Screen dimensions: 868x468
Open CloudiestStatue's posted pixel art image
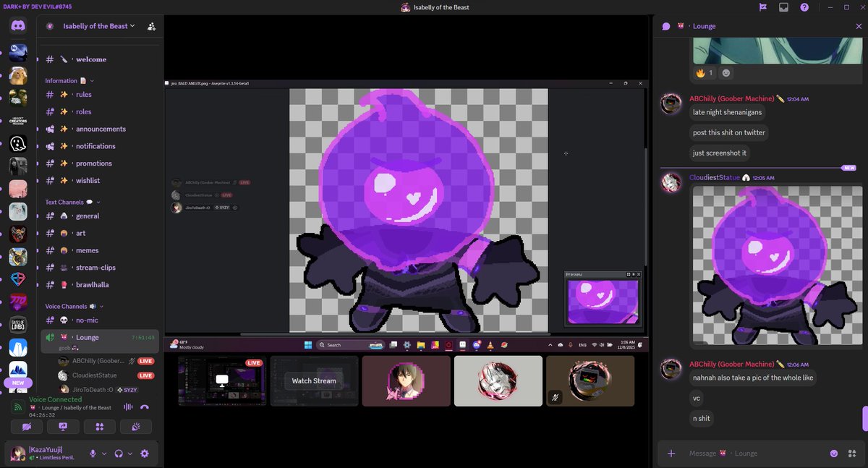777,265
